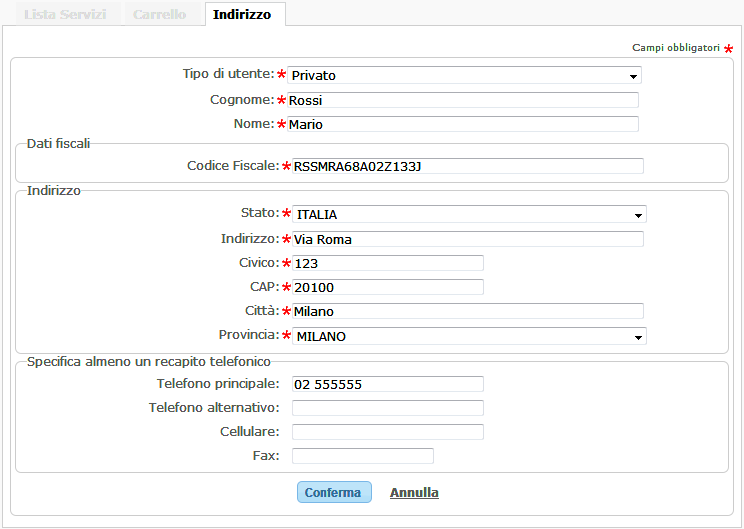This screenshot has width=744, height=529.
Task: Click the Cognome field containing Rossi
Action: click(x=463, y=100)
